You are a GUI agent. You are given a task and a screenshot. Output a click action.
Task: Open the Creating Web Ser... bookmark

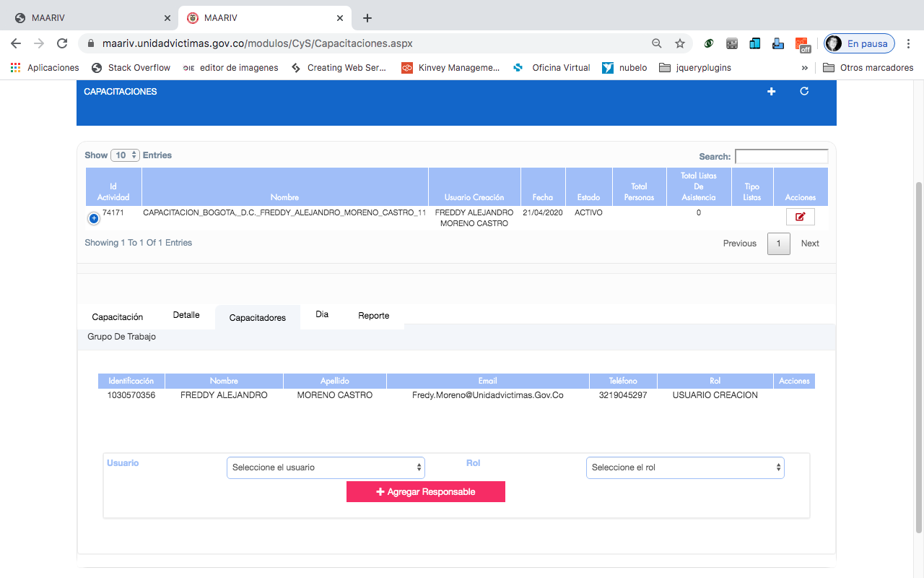(339, 68)
